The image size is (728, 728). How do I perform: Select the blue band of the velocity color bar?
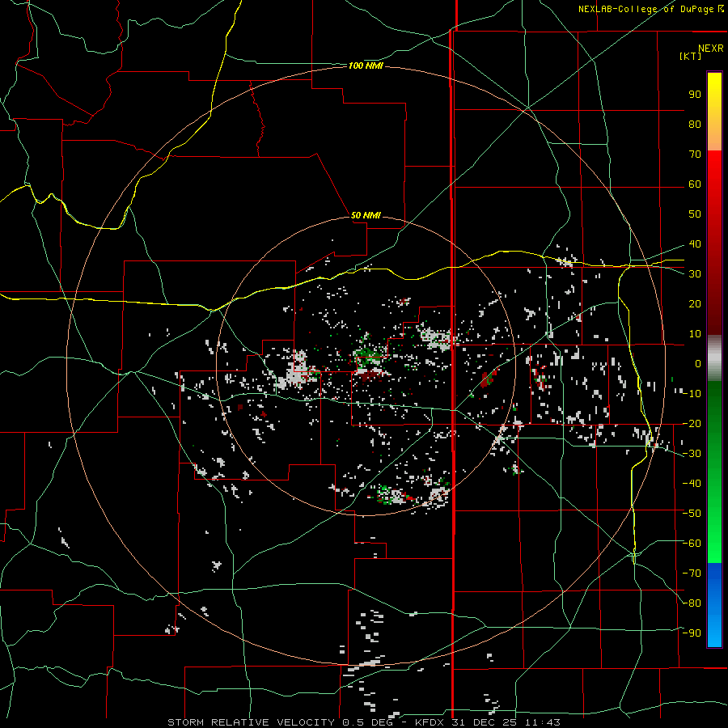pyautogui.click(x=714, y=604)
